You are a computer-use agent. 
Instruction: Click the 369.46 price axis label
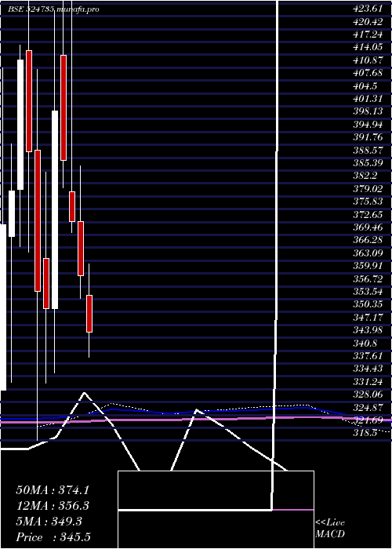pos(368,227)
